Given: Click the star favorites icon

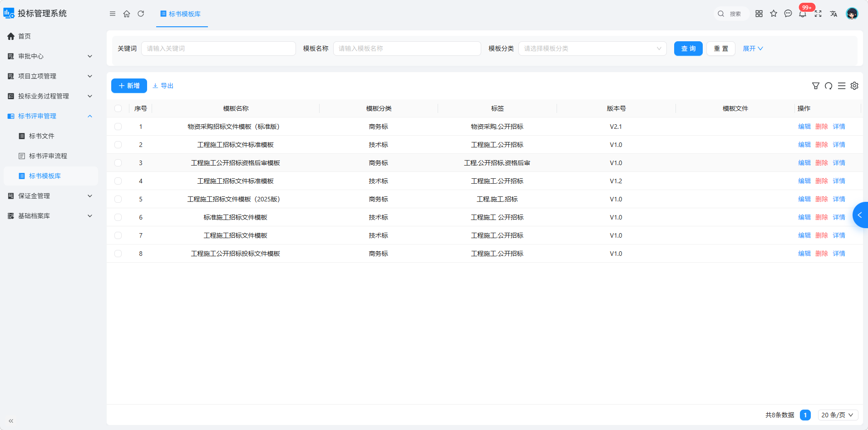Looking at the screenshot, I should coord(774,14).
